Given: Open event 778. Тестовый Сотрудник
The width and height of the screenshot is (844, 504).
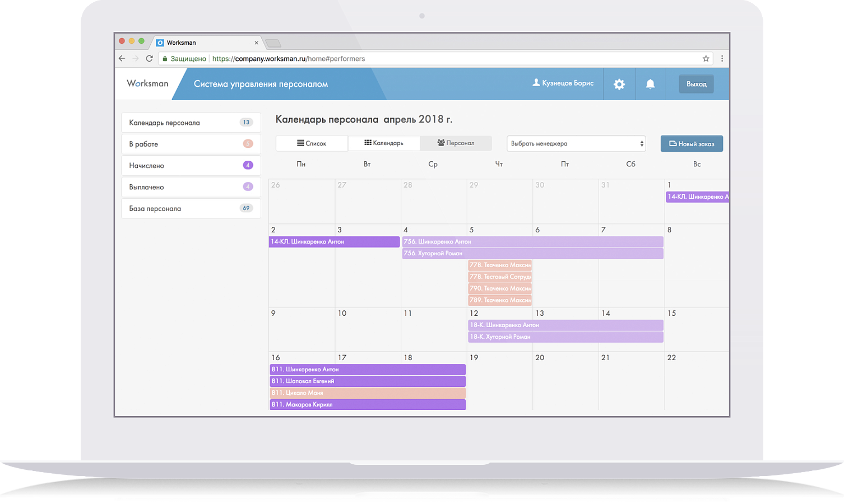Looking at the screenshot, I should 500,277.
